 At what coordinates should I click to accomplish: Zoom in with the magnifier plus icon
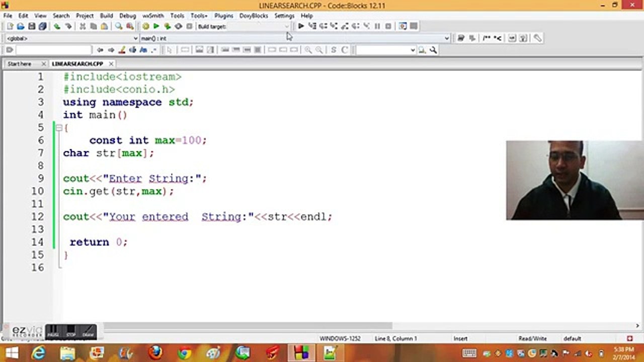pyautogui.click(x=308, y=50)
